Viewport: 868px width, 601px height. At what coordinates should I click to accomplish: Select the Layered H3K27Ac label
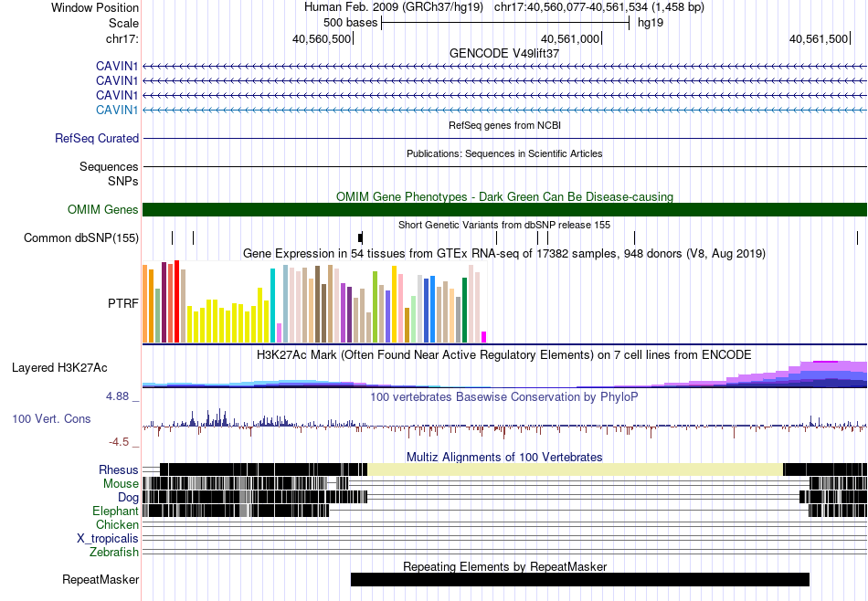coord(59,368)
